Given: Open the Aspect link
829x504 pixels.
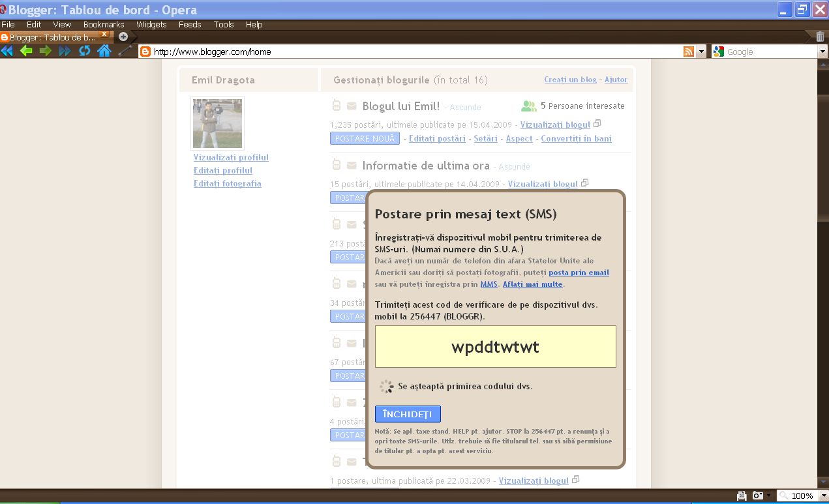Looking at the screenshot, I should 519,138.
